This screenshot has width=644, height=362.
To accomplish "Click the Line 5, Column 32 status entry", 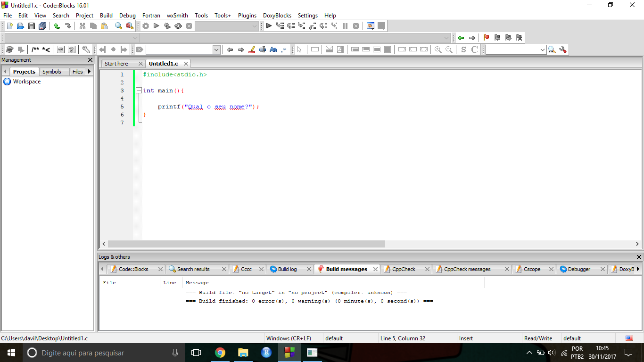I will click(x=403, y=338).
